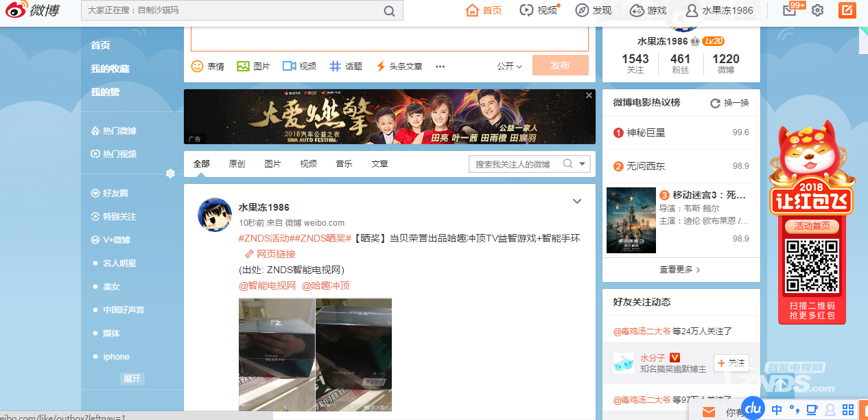This screenshot has width=868, height=420.
Task: Open Baidu IME toolbox grid icon
Action: 848,410
